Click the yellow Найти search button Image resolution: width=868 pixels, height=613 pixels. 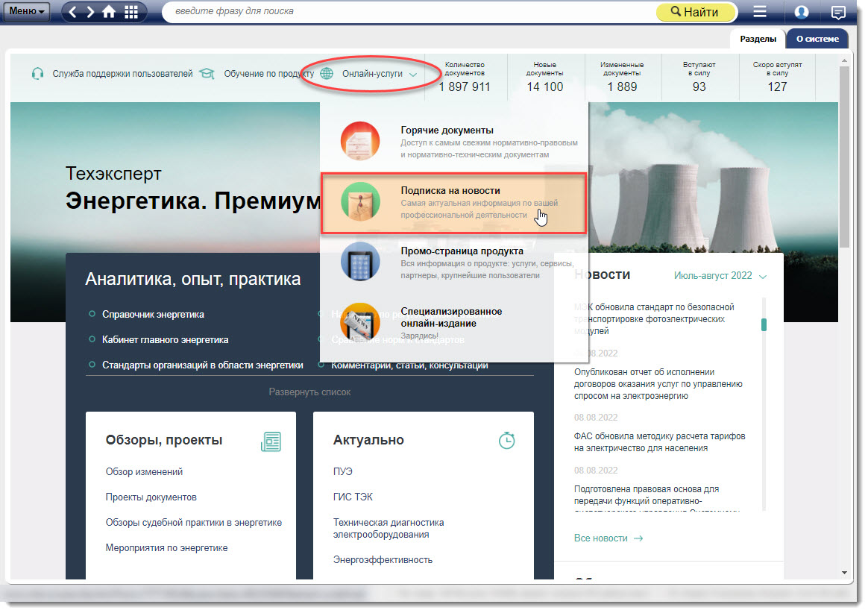point(696,12)
